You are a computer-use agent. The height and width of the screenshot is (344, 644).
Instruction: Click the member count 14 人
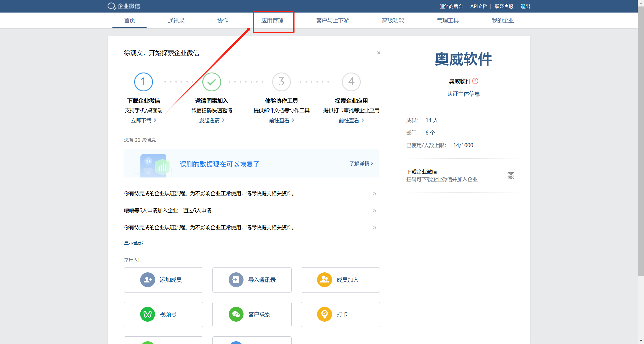432,120
